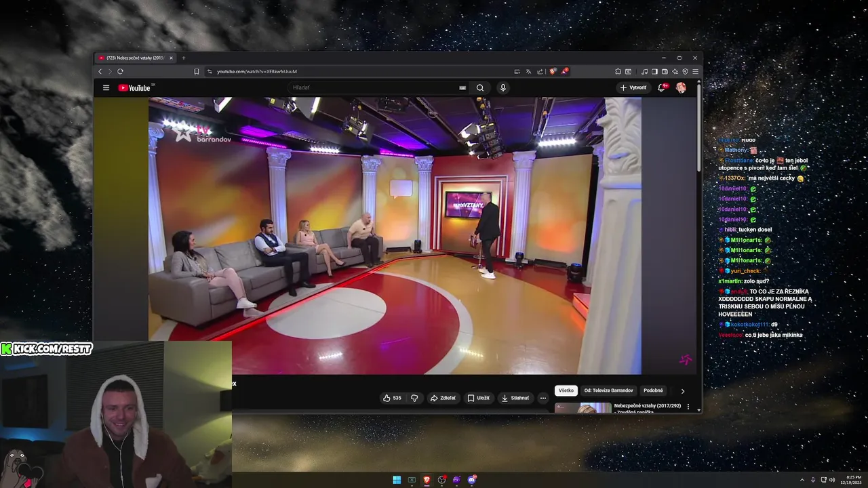
Task: Open options for the suggested video row
Action: 688,407
